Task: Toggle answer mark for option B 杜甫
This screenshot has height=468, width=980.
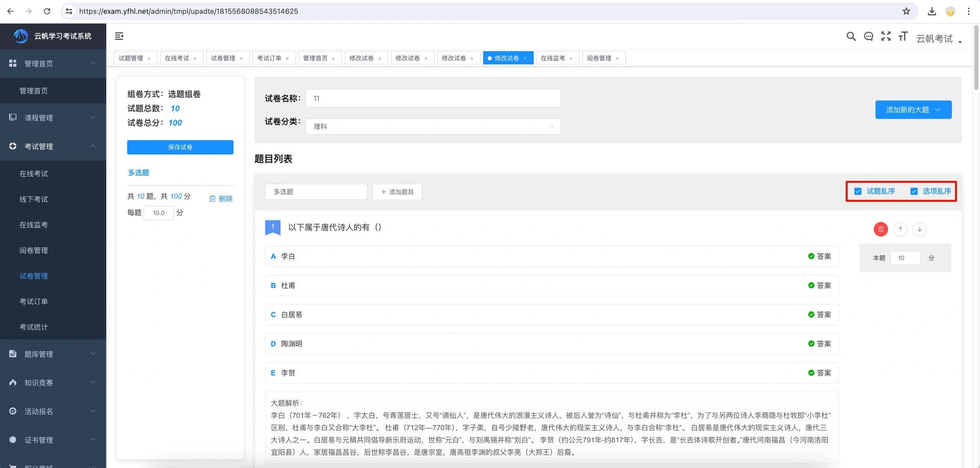Action: 819,286
